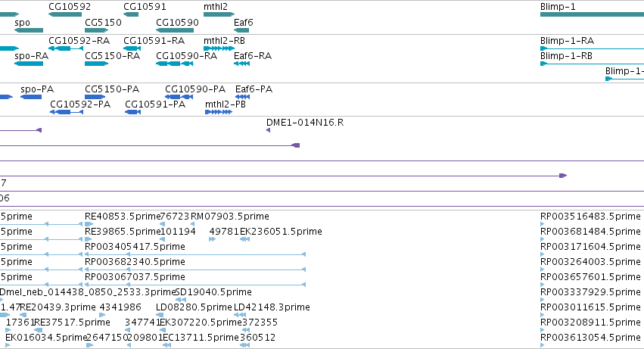Click the mthl2 gene glyph

point(219,14)
